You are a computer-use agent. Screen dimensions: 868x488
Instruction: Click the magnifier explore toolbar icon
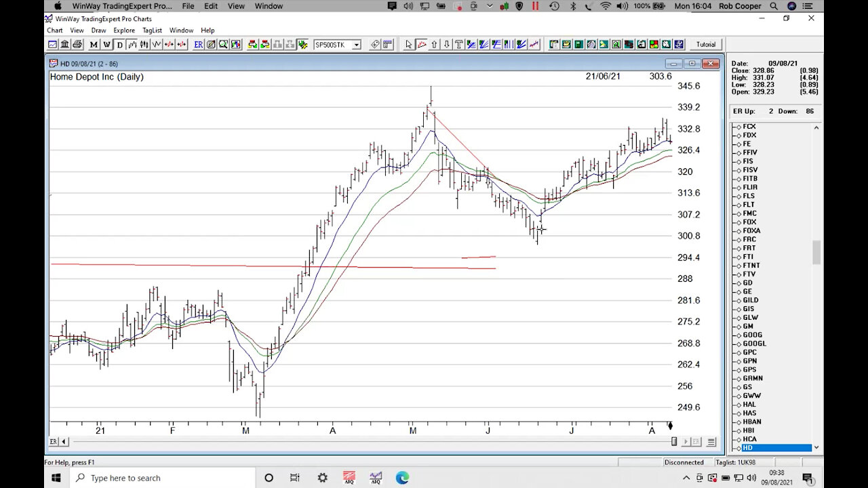[223, 45]
